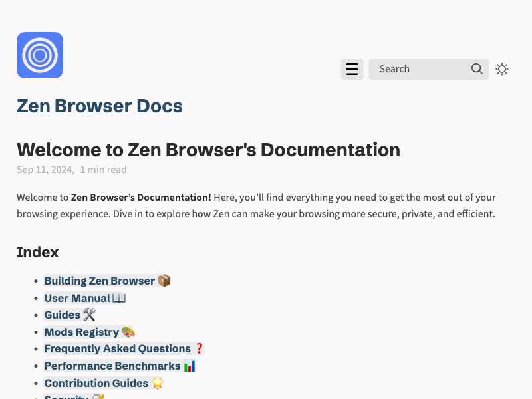Open the Building Zen Browser link

107,281
